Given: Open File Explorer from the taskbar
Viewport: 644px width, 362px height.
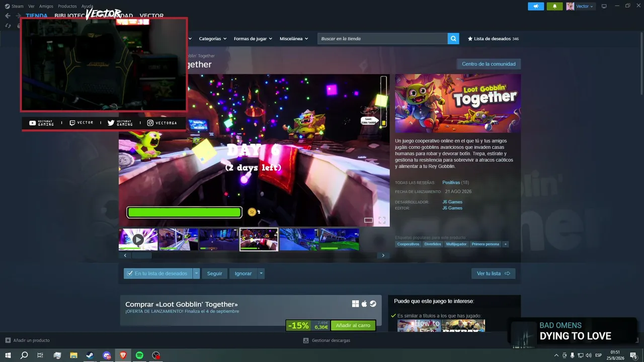Looking at the screenshot, I should 73,355.
